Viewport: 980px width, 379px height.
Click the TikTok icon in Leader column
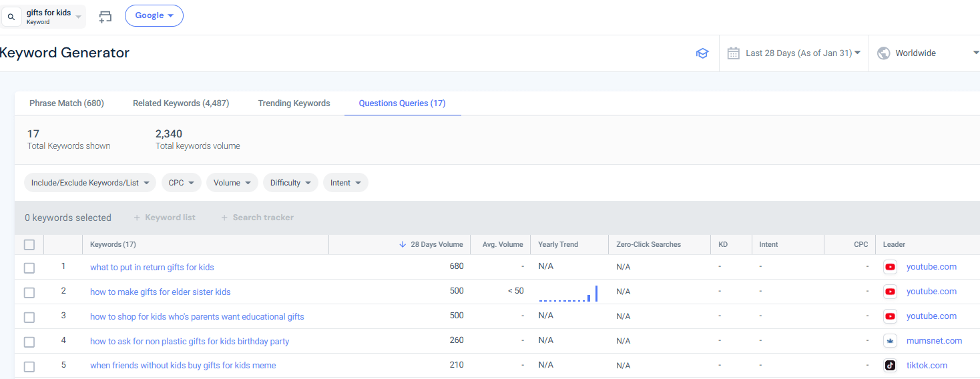(x=890, y=366)
